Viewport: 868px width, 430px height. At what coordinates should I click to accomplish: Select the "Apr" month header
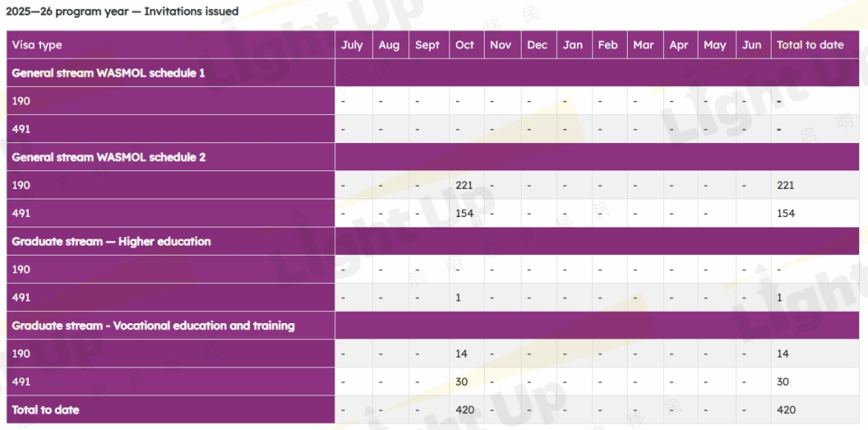679,45
